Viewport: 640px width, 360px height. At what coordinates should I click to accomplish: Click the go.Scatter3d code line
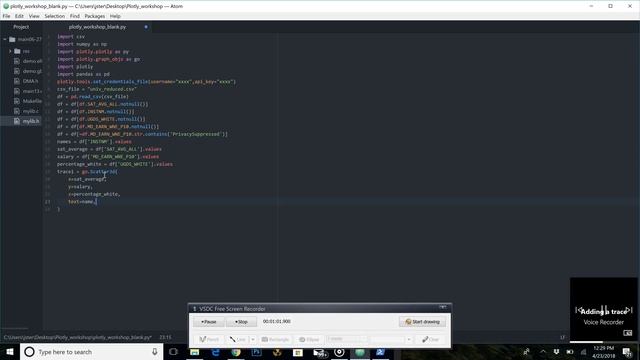(87, 172)
